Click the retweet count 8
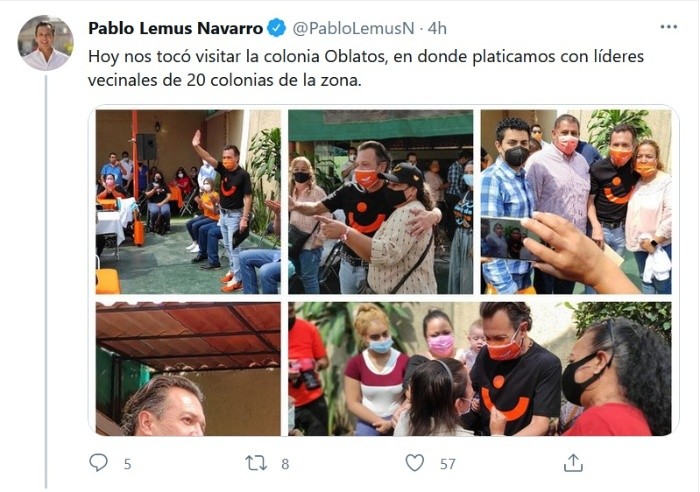Screen dimensions: 700x492 click(x=285, y=464)
